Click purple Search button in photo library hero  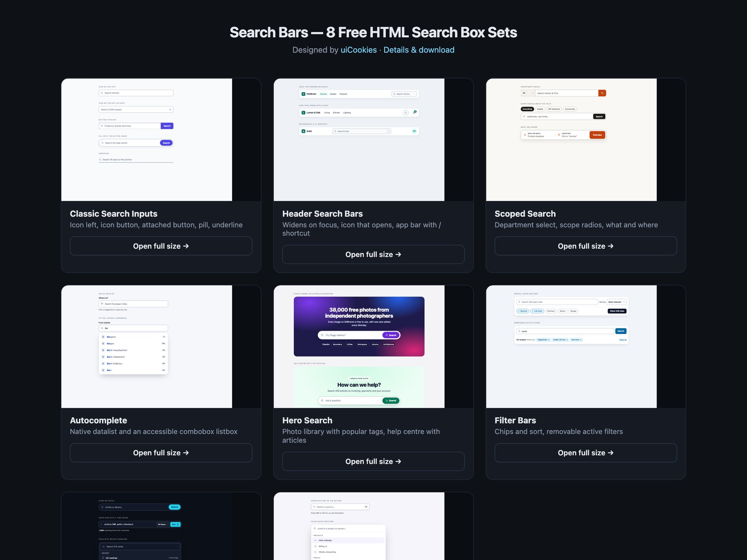(391, 335)
